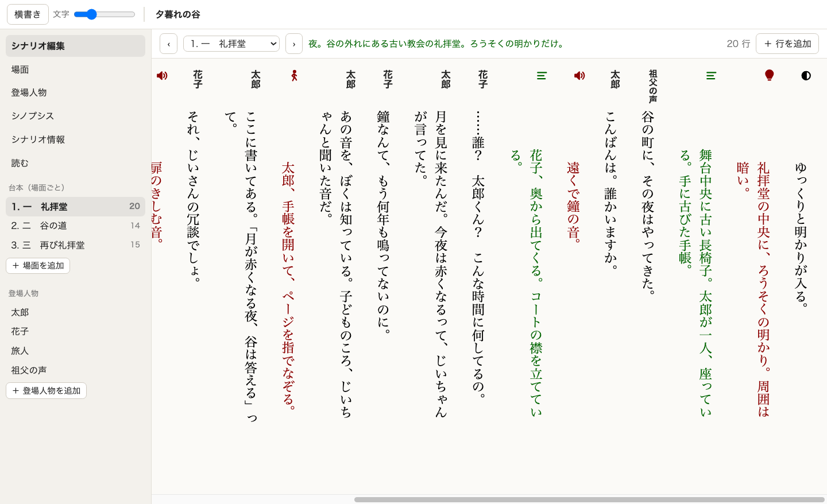Adjust the 文字 size slider
The width and height of the screenshot is (827, 504).
(105, 14)
